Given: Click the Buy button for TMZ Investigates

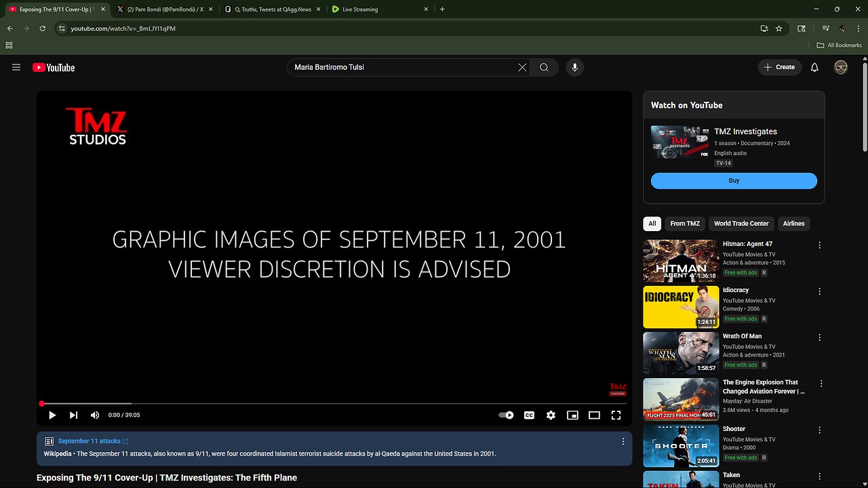Looking at the screenshot, I should pos(734,181).
